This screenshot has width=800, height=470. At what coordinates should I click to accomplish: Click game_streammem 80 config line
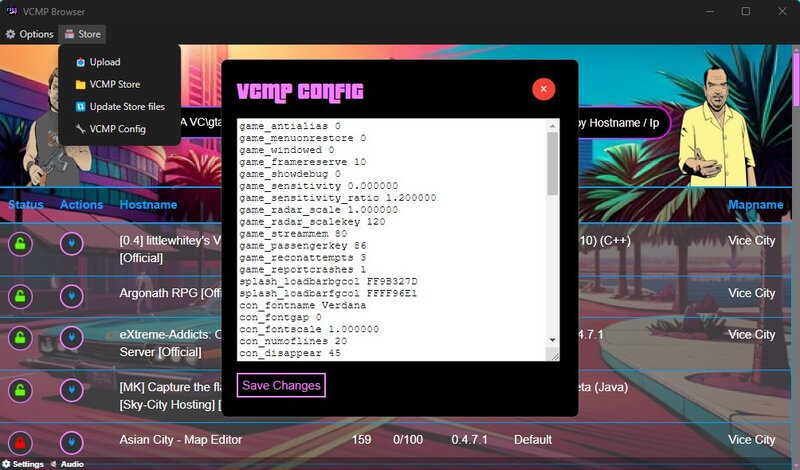pyautogui.click(x=293, y=233)
